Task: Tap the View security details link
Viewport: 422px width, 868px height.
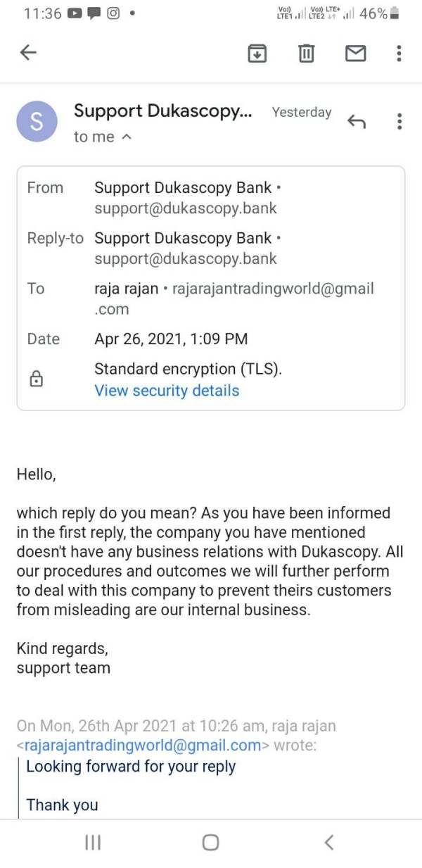Action: coord(167,391)
